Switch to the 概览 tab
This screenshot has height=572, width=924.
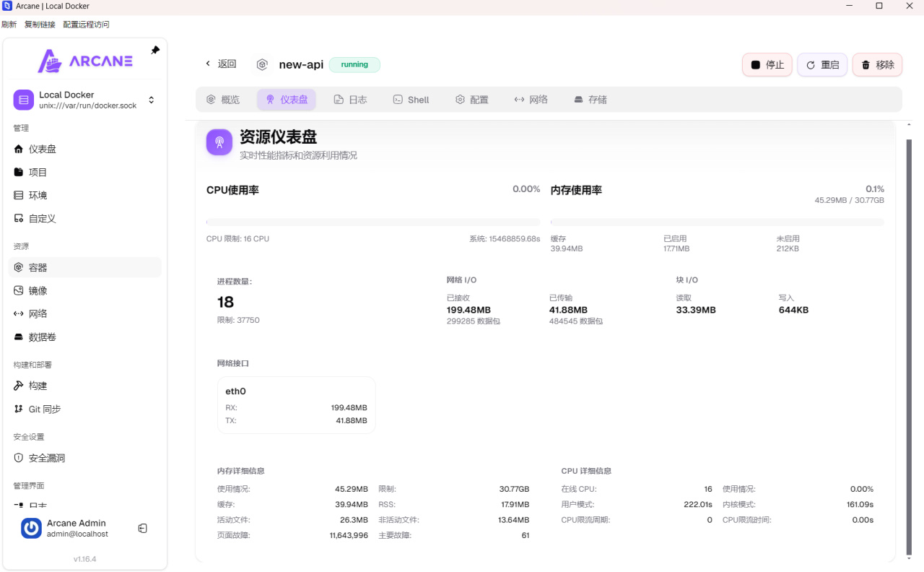pyautogui.click(x=223, y=100)
